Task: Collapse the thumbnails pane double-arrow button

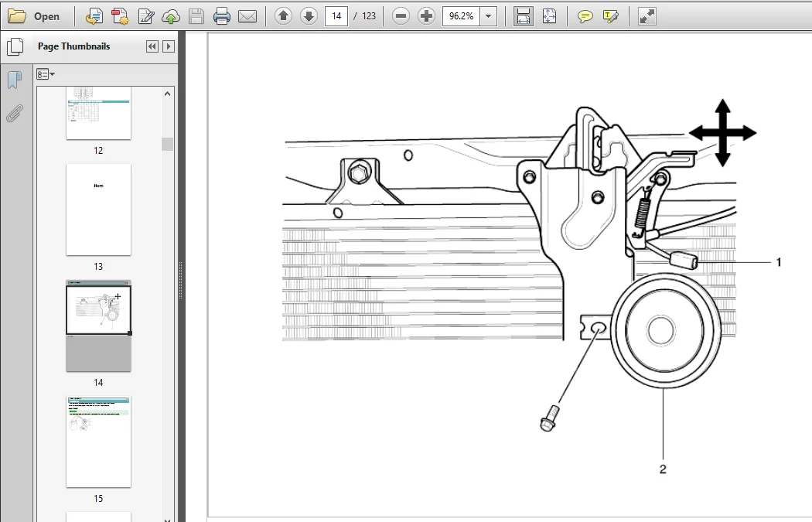Action: point(152,46)
